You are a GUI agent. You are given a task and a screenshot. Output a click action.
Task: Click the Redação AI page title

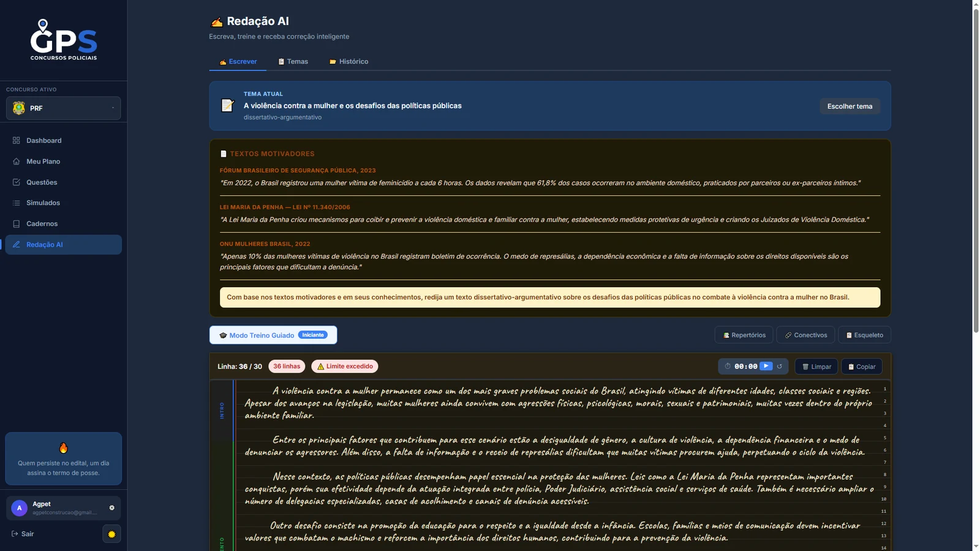(x=257, y=21)
